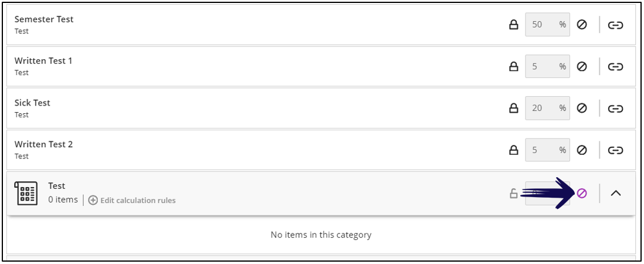The image size is (644, 264).
Task: Toggle the lock icon for Written Test 1
Action: 513,66
